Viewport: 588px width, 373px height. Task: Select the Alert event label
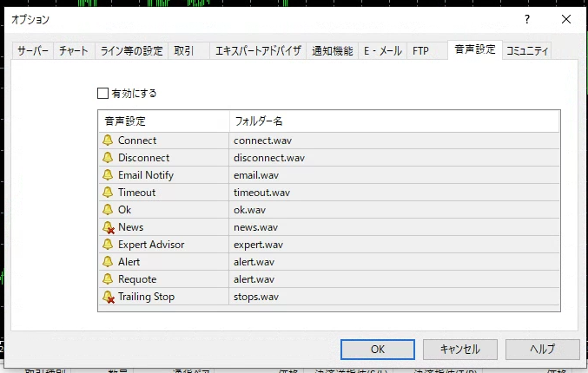coord(129,261)
